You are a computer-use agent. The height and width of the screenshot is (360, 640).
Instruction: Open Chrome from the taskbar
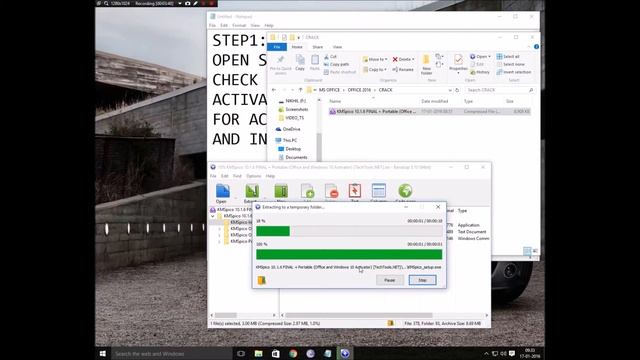coord(293,353)
